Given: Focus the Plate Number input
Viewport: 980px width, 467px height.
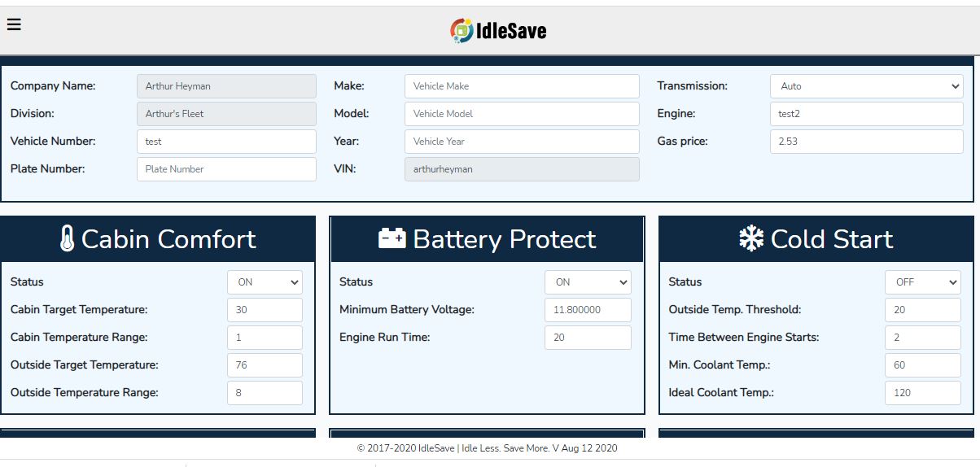Looking at the screenshot, I should 226,169.
